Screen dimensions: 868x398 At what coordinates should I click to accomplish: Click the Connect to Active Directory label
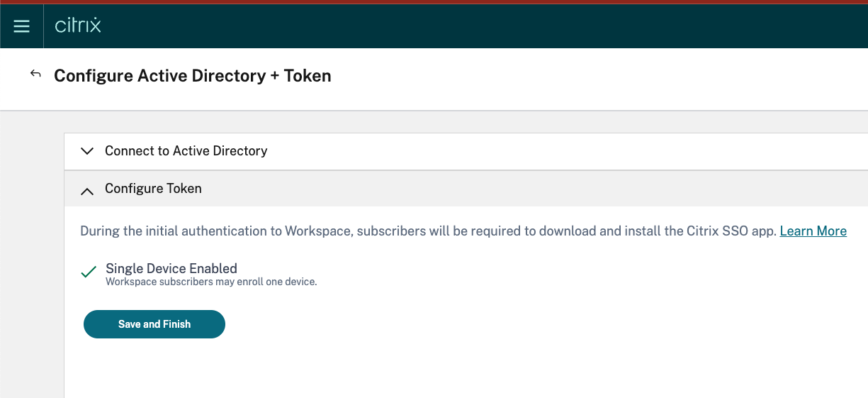(186, 151)
